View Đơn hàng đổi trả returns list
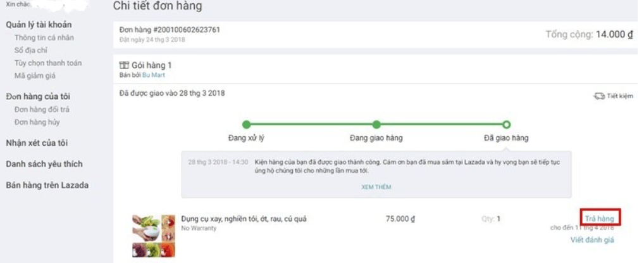 [x=42, y=109]
